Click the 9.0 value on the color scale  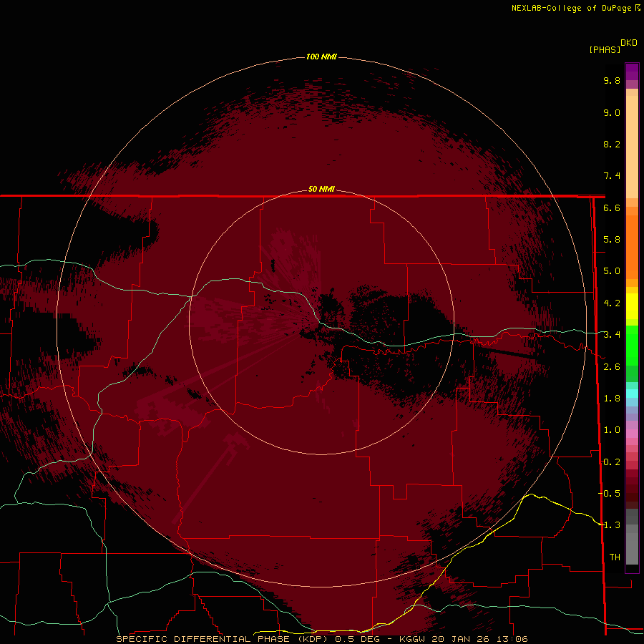tap(612, 112)
